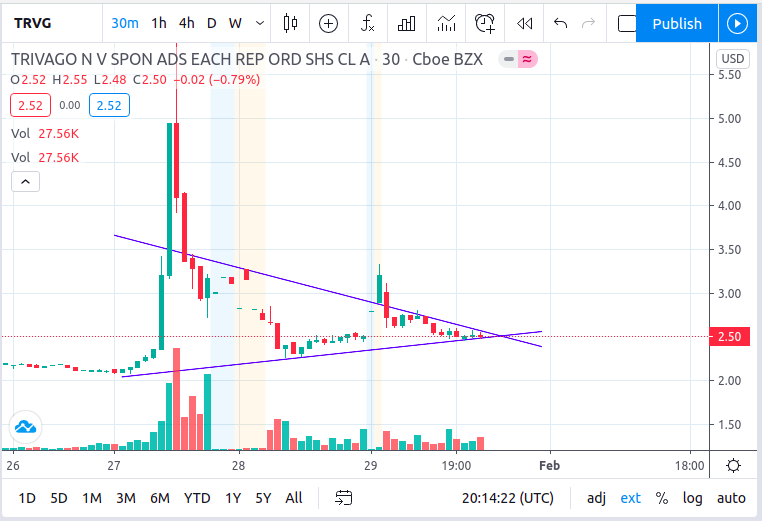The image size is (762, 521).
Task: Click the tall green candle near 5.00
Action: [169, 200]
